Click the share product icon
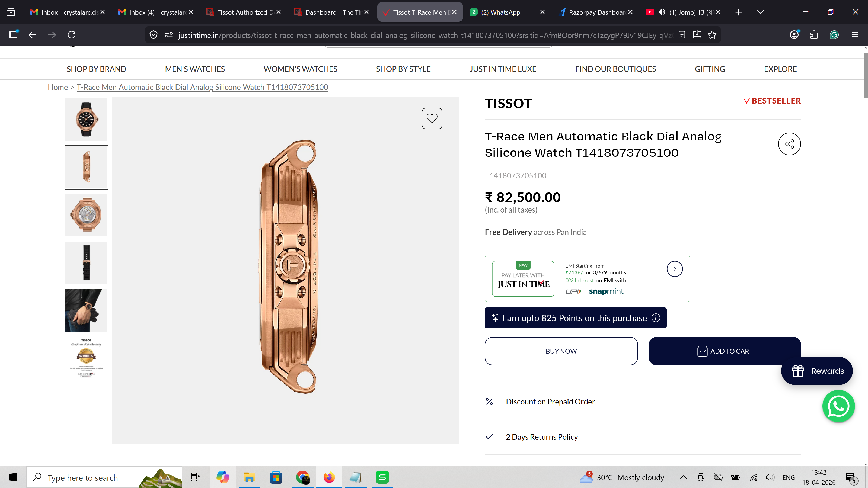The image size is (868, 488). click(789, 144)
